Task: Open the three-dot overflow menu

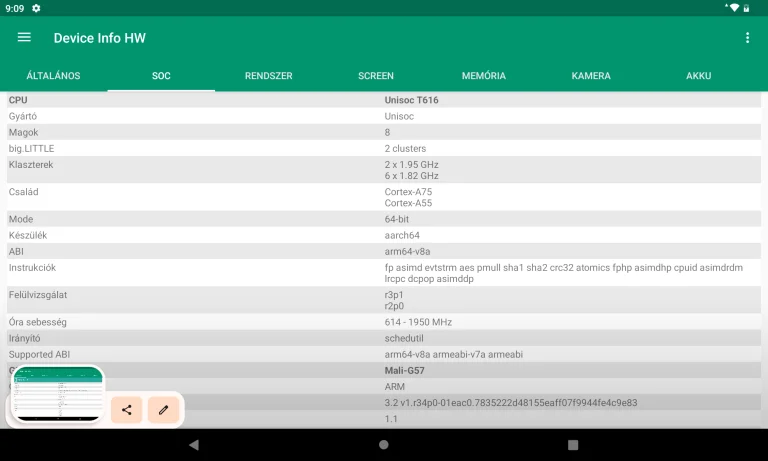Action: click(x=747, y=38)
